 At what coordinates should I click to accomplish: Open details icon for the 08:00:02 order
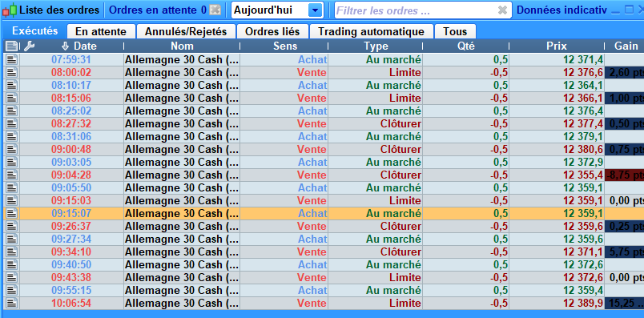click(12, 73)
